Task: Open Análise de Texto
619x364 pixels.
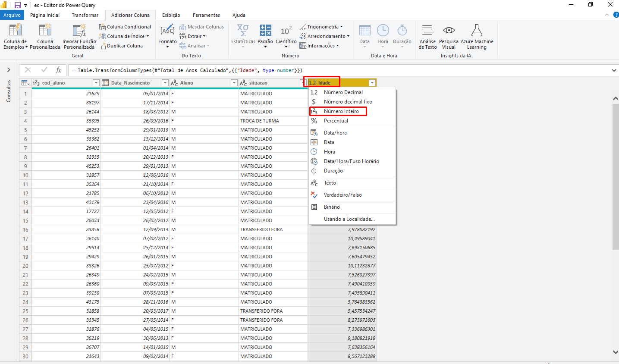Action: [427, 36]
